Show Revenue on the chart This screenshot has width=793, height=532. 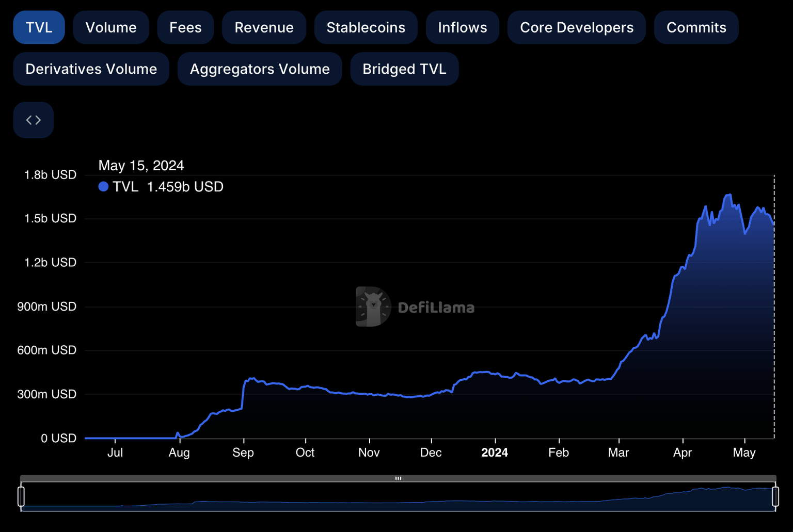coord(264,27)
